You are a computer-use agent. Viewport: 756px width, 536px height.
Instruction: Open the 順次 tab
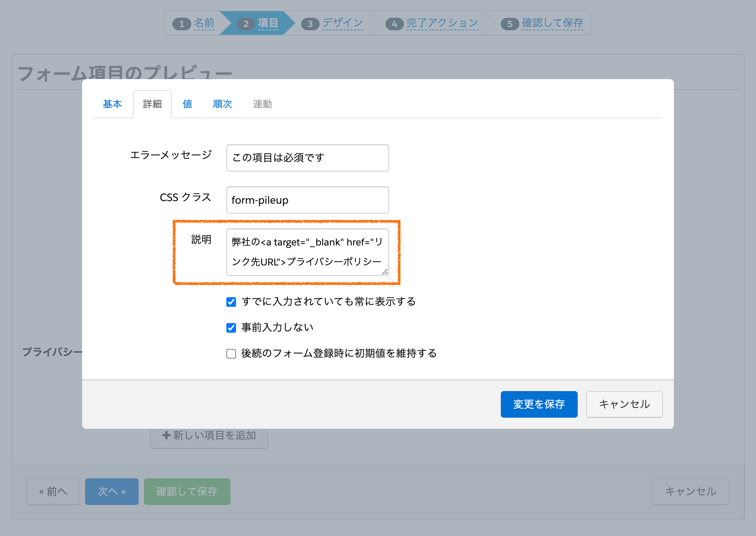[x=222, y=104]
